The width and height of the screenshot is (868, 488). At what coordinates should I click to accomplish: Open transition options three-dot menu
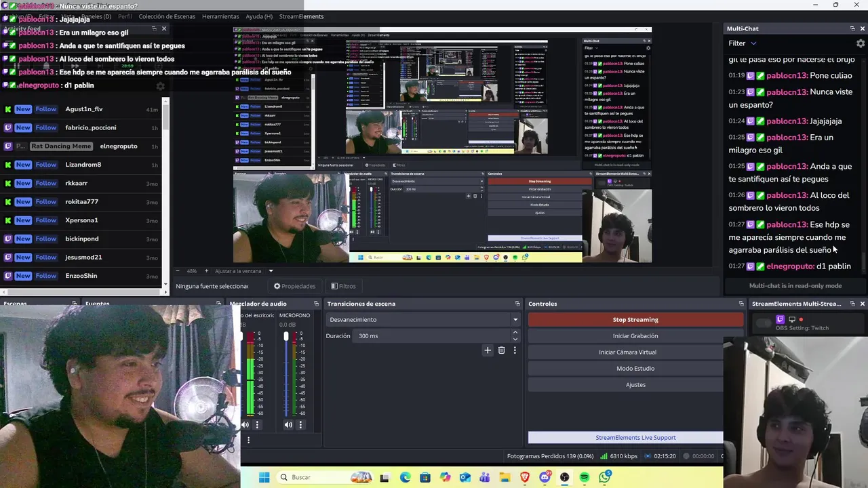pos(515,350)
